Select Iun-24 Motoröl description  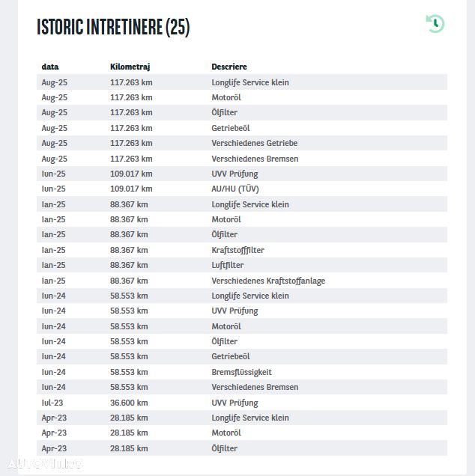tap(226, 326)
